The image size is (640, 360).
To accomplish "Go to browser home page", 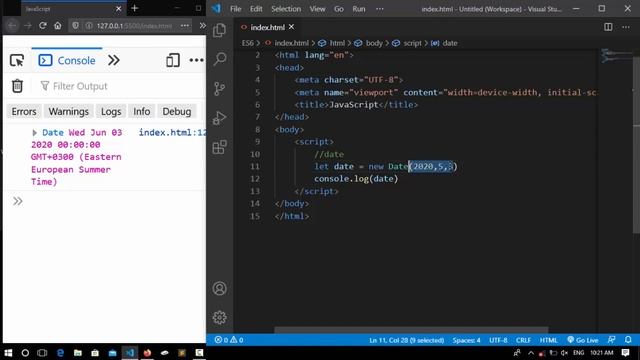I will click(58, 26).
